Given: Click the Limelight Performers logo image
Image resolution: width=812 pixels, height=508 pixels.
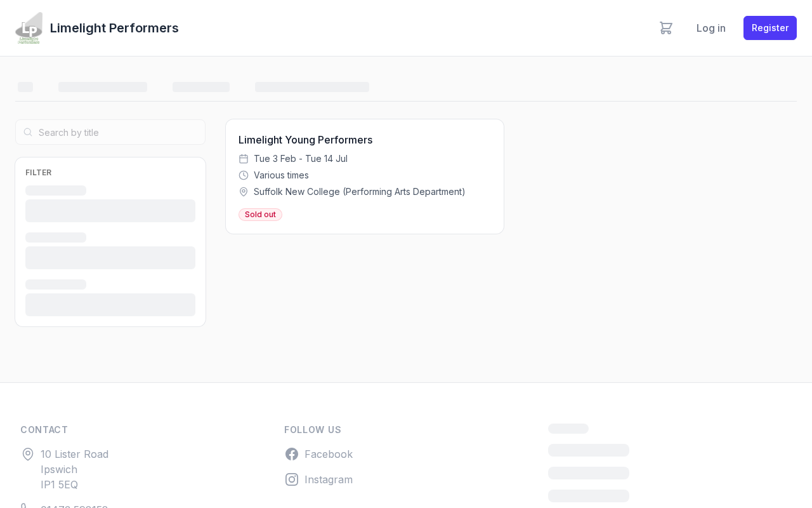Looking at the screenshot, I should click(29, 28).
